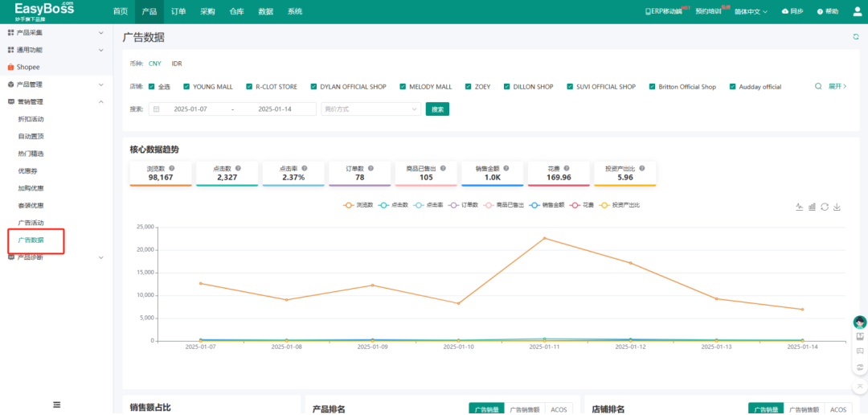Open the ERP移动端 mobile icon link

pos(664,11)
